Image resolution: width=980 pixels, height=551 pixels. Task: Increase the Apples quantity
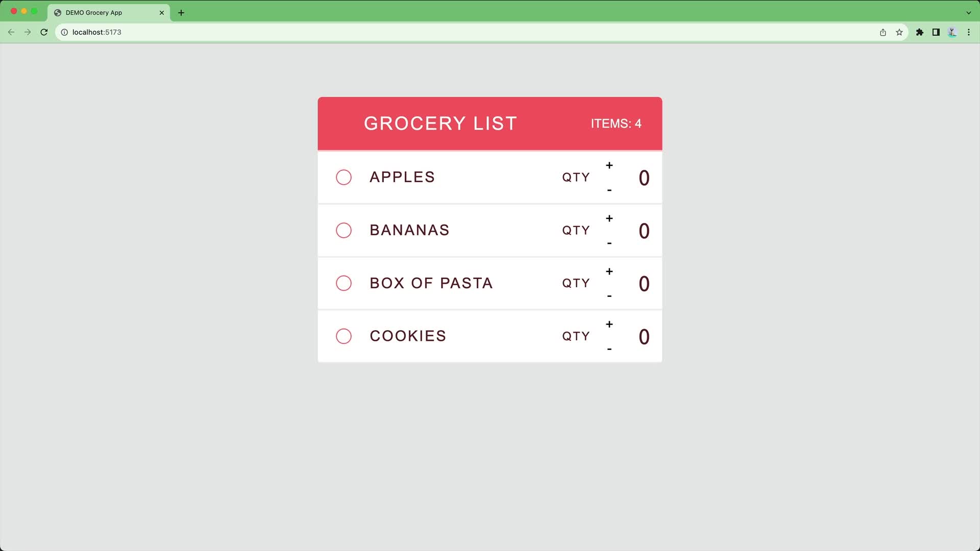coord(609,165)
